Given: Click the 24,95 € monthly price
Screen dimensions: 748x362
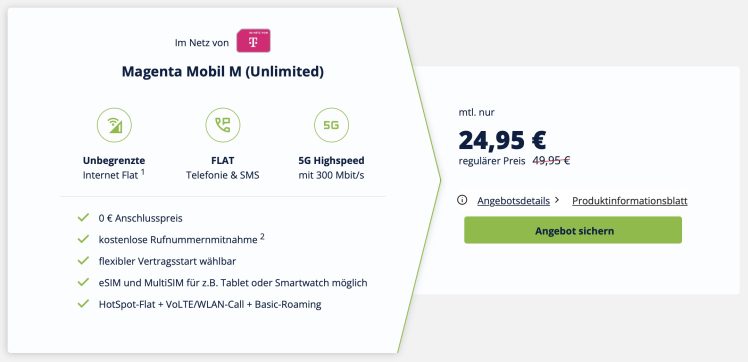Looking at the screenshot, I should [502, 140].
